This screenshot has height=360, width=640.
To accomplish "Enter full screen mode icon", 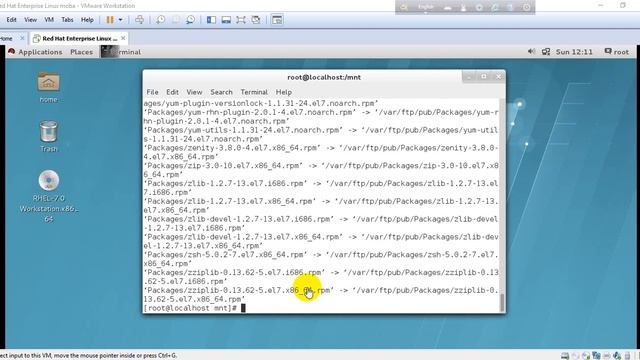I will [241, 20].
